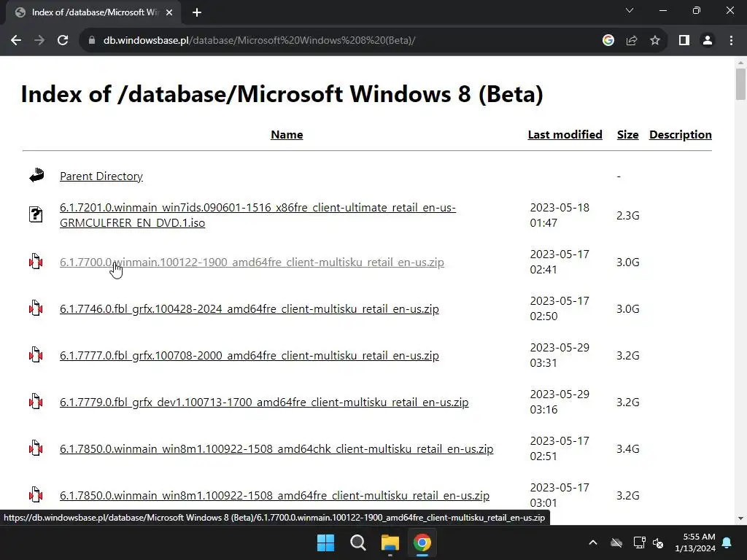Open taskbar Search magnifier
Viewport: 747px width, 560px height.
pyautogui.click(x=357, y=542)
